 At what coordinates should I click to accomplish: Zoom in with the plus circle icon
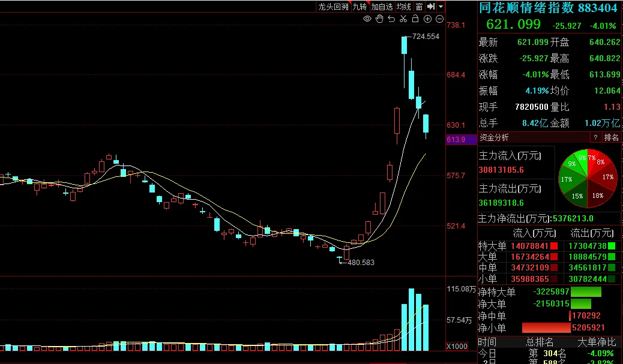click(427, 19)
